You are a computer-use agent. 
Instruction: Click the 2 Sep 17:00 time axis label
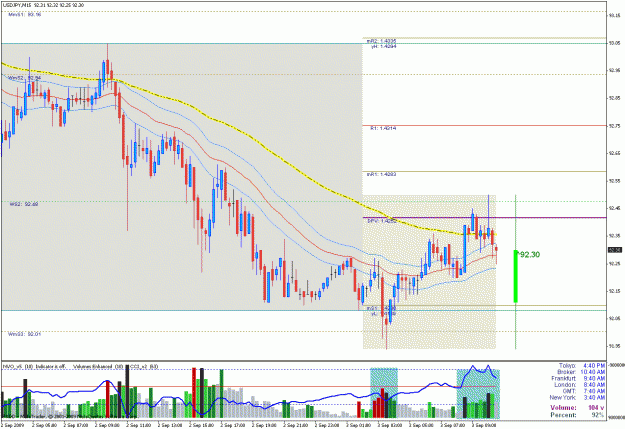pos(233,425)
